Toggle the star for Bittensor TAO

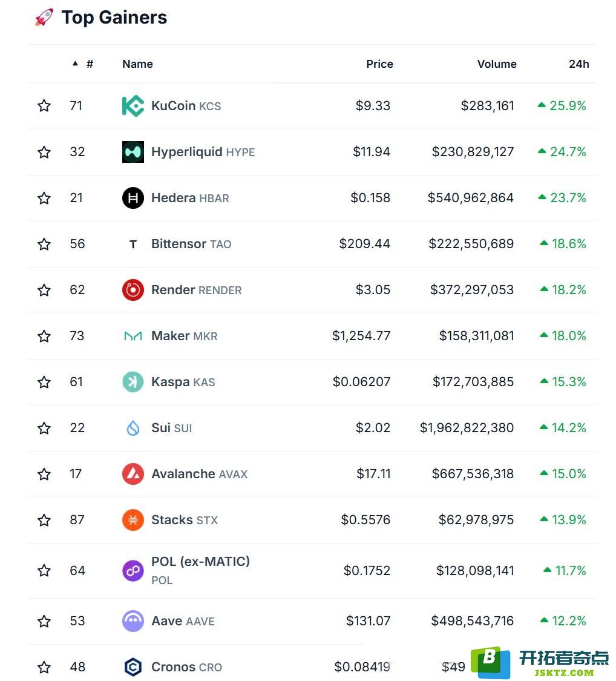coord(44,244)
